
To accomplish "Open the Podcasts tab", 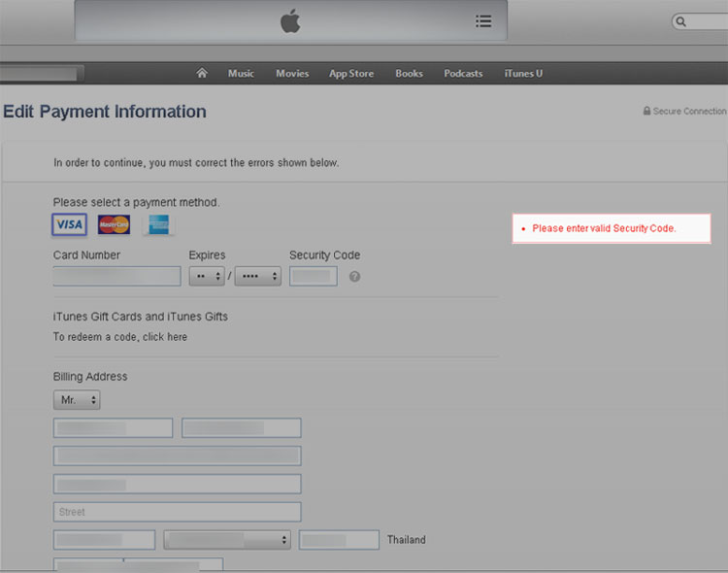I will (463, 74).
